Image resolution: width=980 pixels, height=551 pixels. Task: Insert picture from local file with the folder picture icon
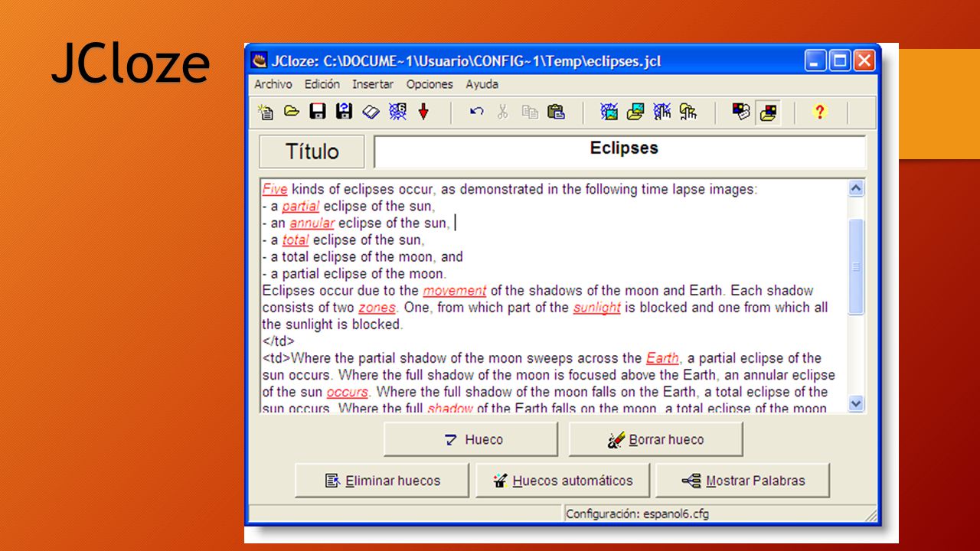coord(635,112)
